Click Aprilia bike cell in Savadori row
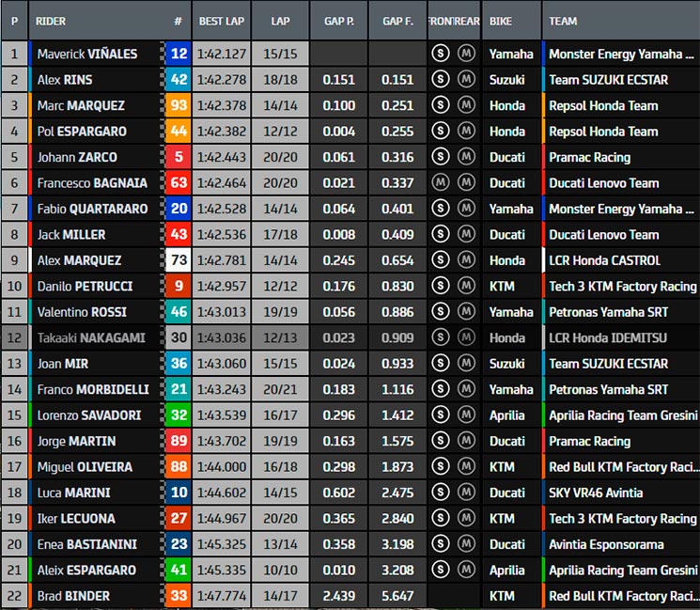The image size is (700, 610). click(511, 415)
